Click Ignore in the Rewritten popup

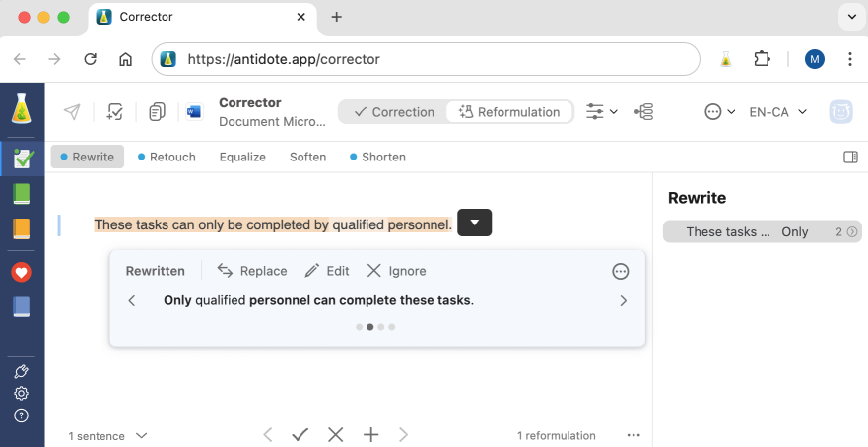pyautogui.click(x=396, y=271)
